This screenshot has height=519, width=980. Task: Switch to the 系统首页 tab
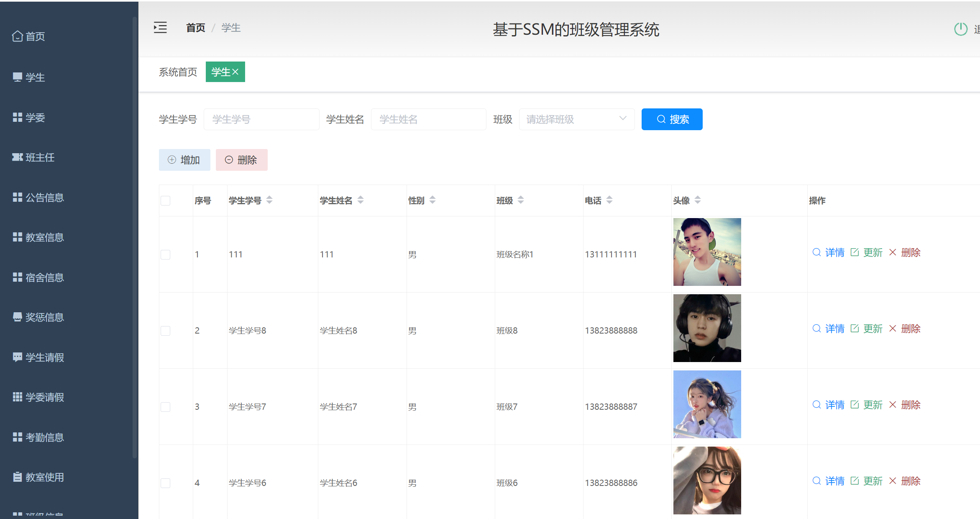(178, 72)
